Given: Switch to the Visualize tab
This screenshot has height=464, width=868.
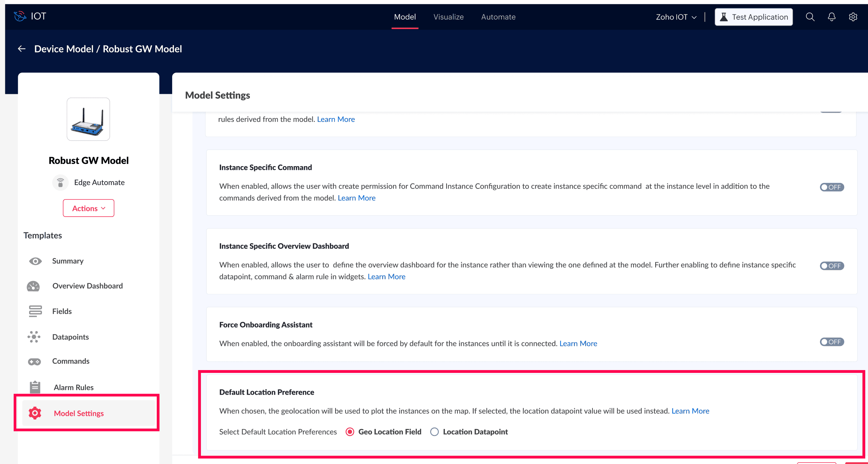Looking at the screenshot, I should [x=448, y=17].
